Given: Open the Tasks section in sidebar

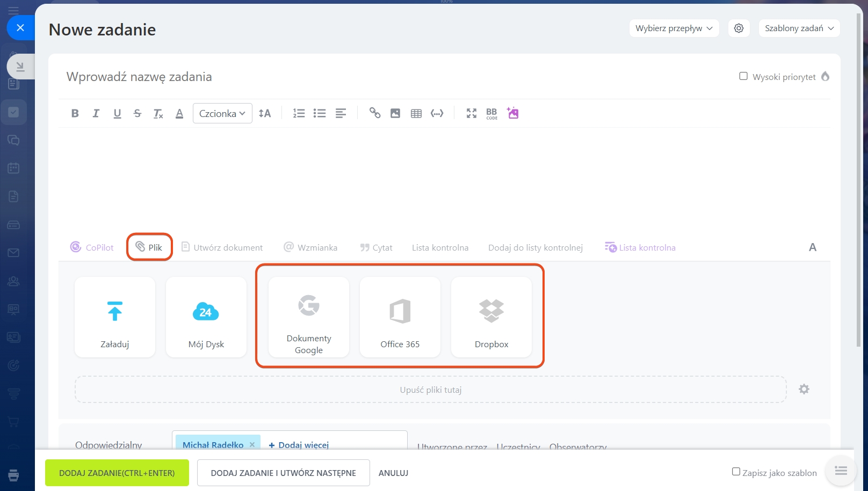Looking at the screenshot, I should point(13,112).
